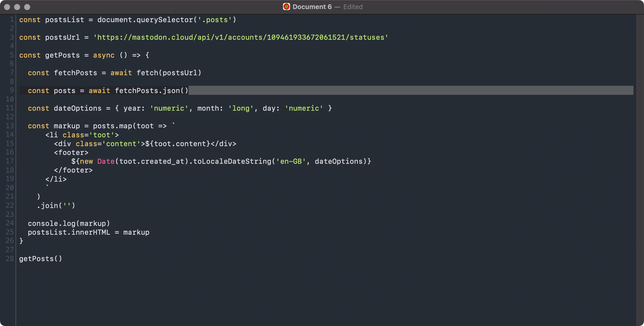Viewport: 644px width, 326px height.
Task: Click 'console.log(markup)' on line 24
Action: pyautogui.click(x=69, y=224)
